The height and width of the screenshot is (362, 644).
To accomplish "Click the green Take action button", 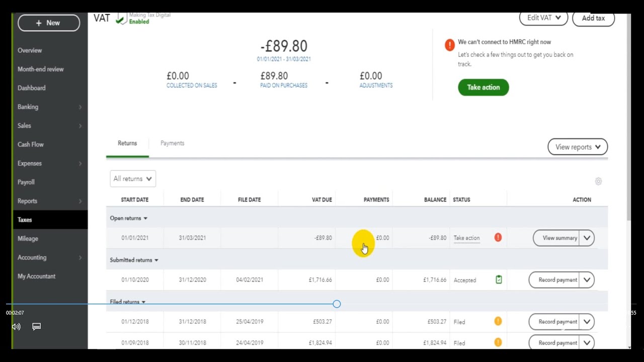I will (x=484, y=87).
